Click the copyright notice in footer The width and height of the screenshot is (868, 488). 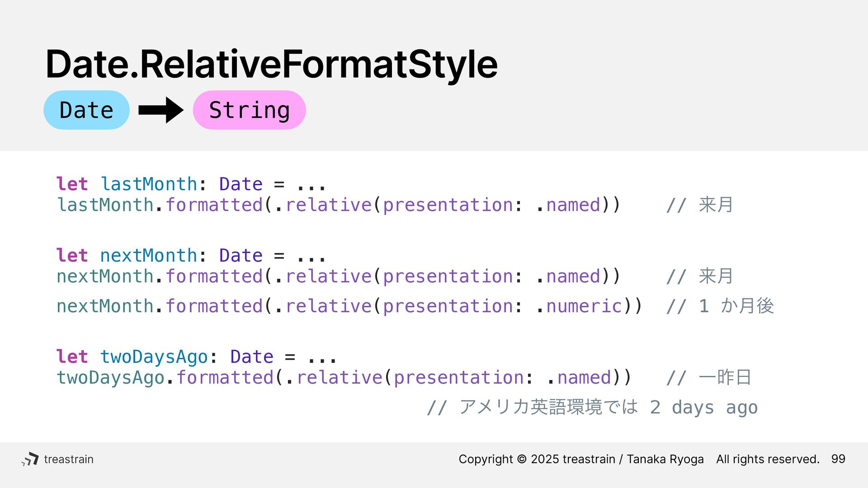(x=581, y=459)
